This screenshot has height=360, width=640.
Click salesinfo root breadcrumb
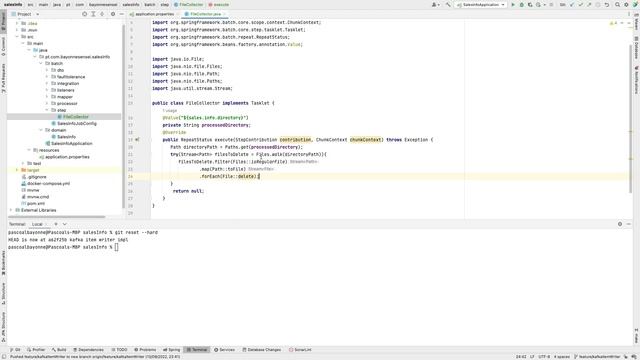(13, 4)
